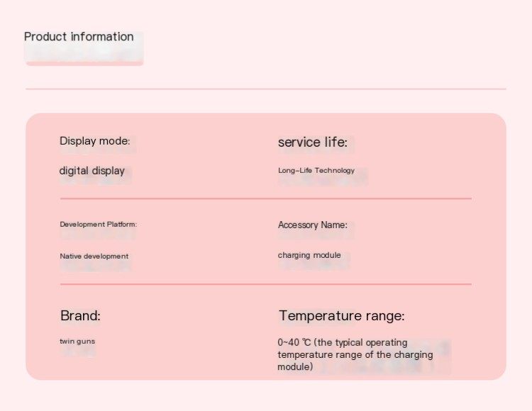Click the divider below digital display row

(266, 198)
